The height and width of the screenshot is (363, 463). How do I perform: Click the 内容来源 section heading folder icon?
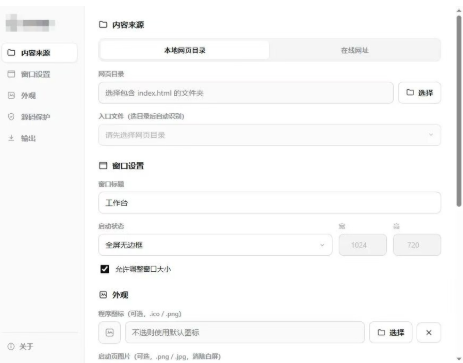(x=103, y=24)
